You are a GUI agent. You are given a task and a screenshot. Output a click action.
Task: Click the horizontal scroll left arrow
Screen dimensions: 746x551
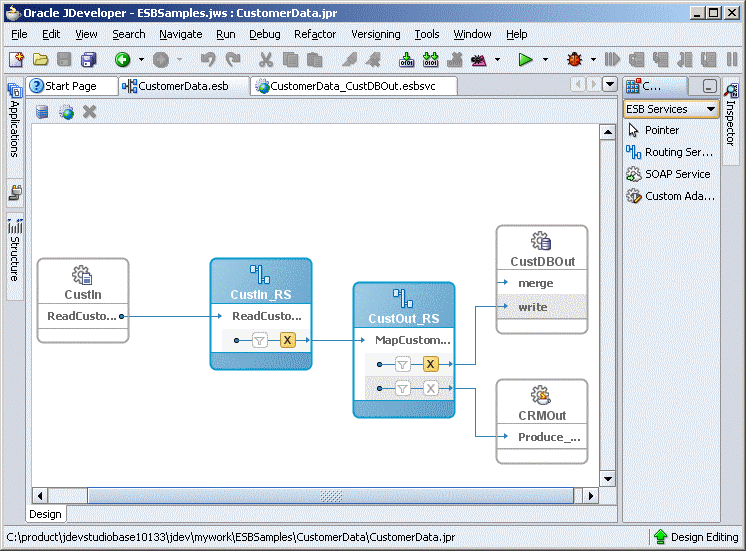click(40, 496)
